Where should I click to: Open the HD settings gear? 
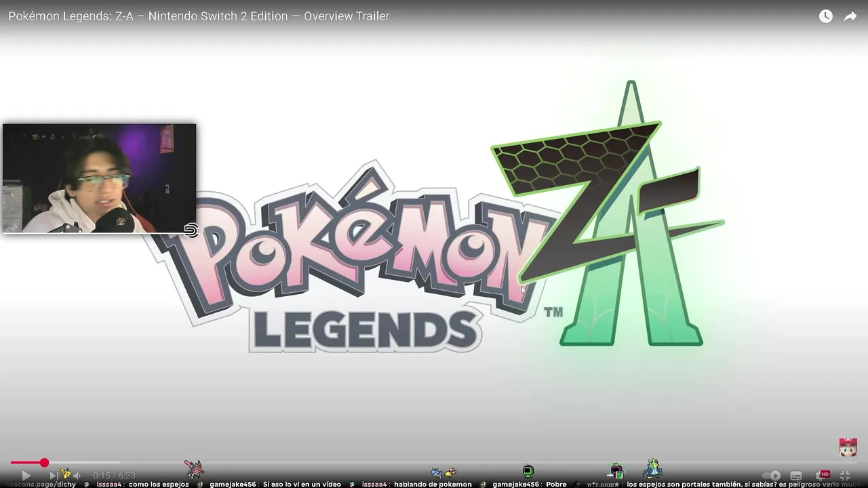coord(822,475)
